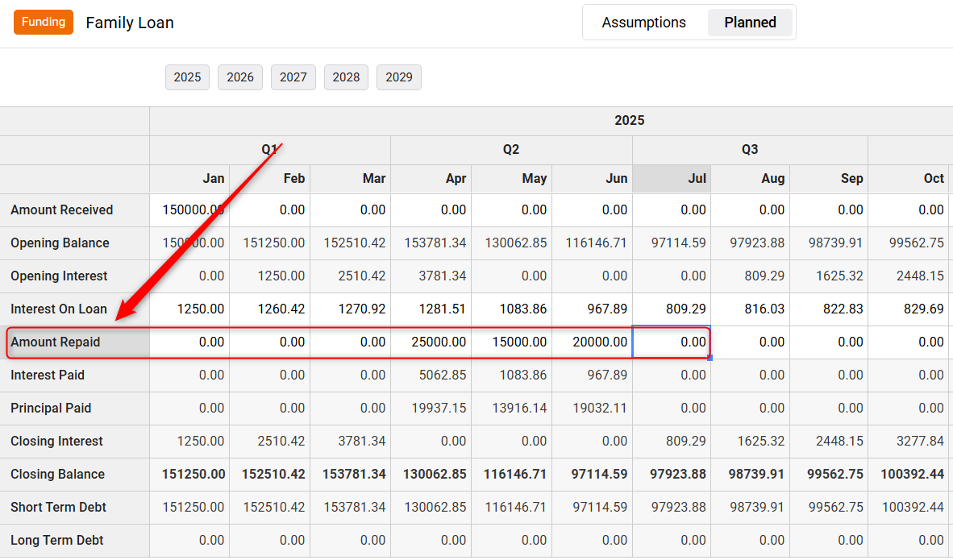Image resolution: width=953 pixels, height=560 pixels.
Task: Select Amount Repaid June cell 20000.00
Action: [592, 342]
